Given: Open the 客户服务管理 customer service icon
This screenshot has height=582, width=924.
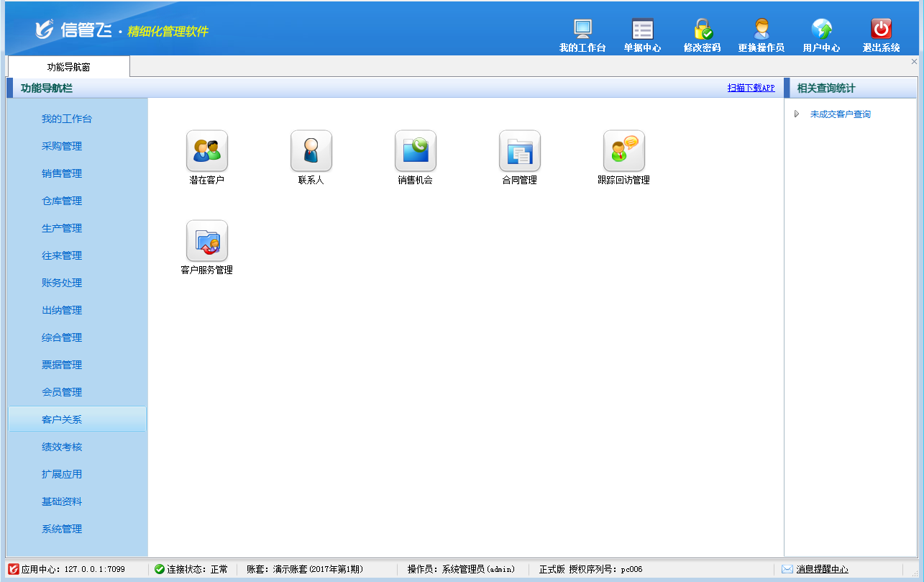Looking at the screenshot, I should pyautogui.click(x=207, y=241).
